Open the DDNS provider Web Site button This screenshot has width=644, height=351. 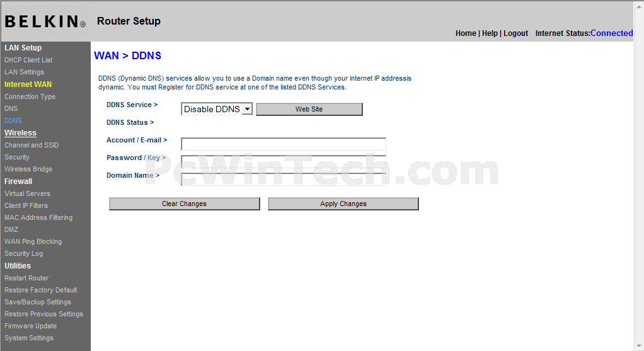coord(309,109)
